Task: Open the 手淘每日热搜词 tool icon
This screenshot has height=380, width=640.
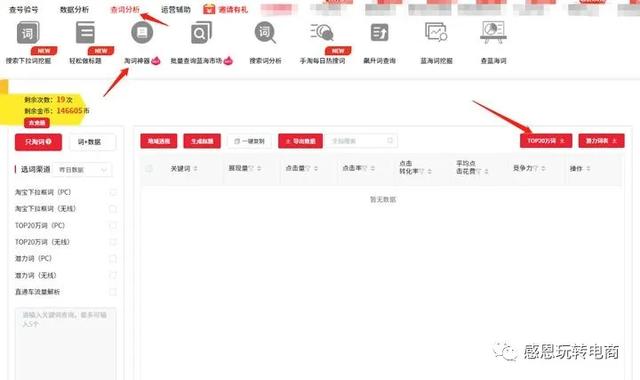Action: 322,33
